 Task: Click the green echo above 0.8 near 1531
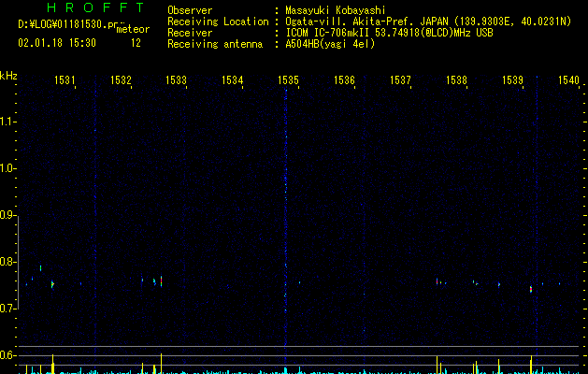click(x=40, y=268)
